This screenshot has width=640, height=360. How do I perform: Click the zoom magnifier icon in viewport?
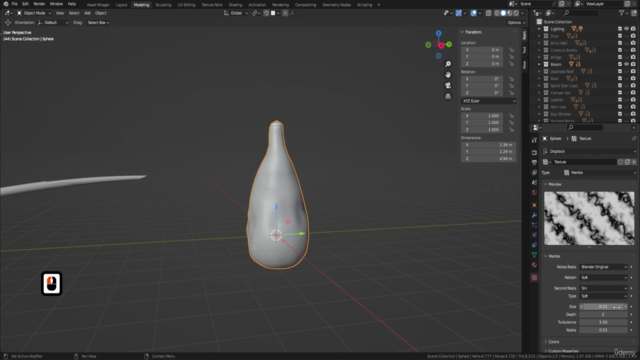coord(448,64)
